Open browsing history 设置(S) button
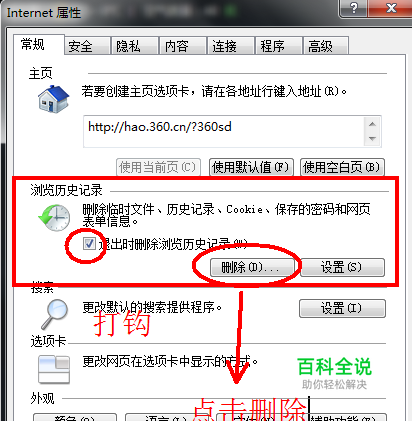This screenshot has width=412, height=421. click(x=343, y=267)
